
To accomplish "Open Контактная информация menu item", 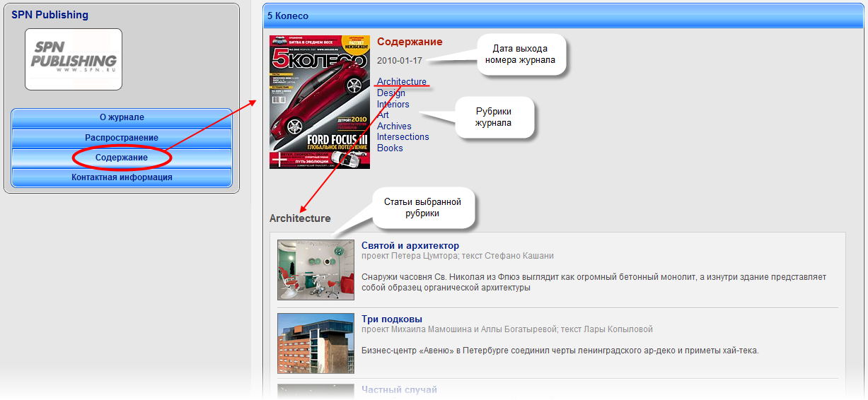I will tap(122, 177).
